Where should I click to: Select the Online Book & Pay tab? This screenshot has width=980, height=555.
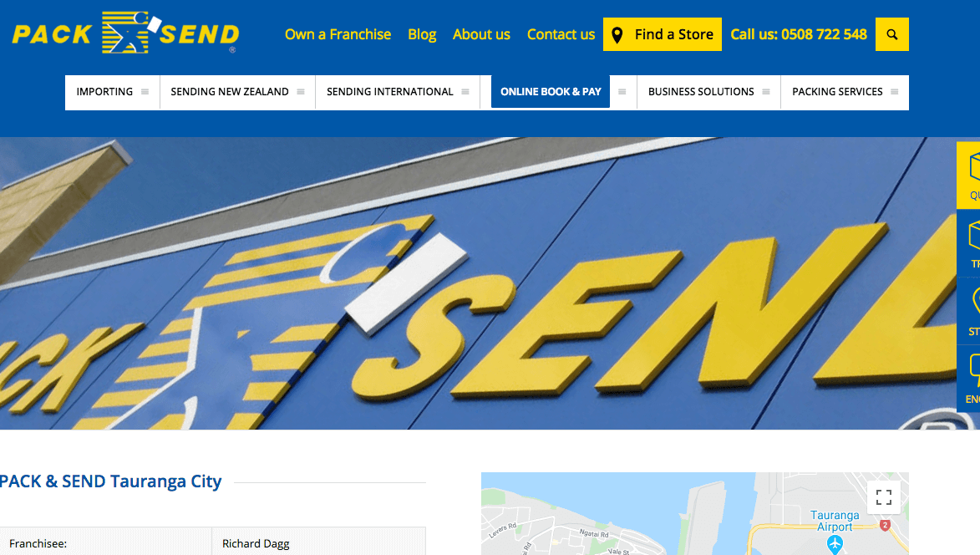[551, 92]
